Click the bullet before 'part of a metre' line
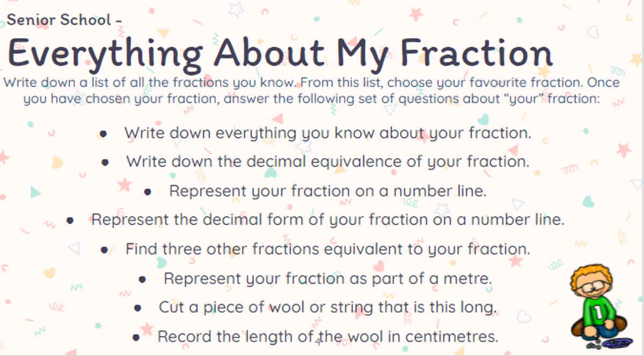This screenshot has height=356, width=644. coord(142,279)
